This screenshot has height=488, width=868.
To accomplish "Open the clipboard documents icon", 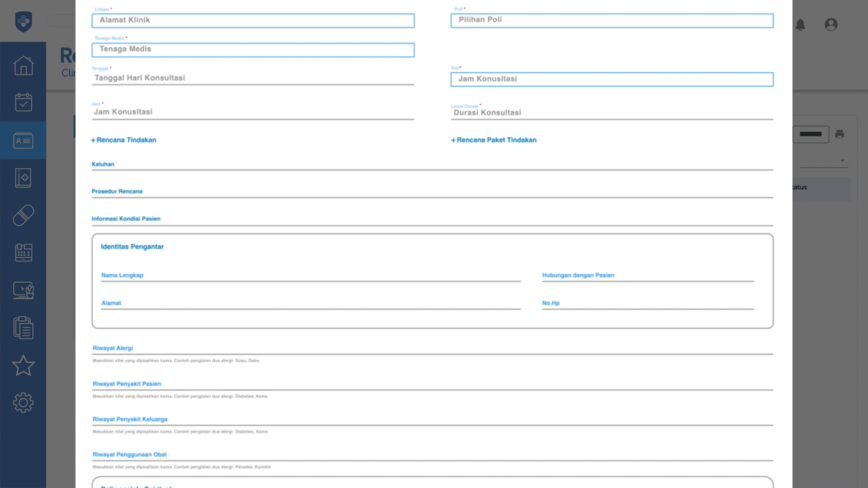I will (23, 328).
